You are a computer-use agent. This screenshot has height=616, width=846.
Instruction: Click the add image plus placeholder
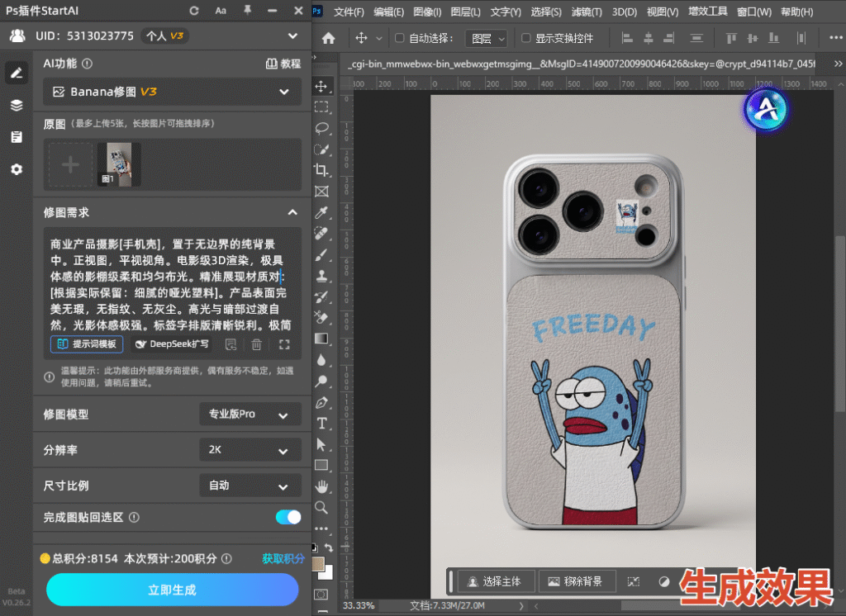pos(71,164)
